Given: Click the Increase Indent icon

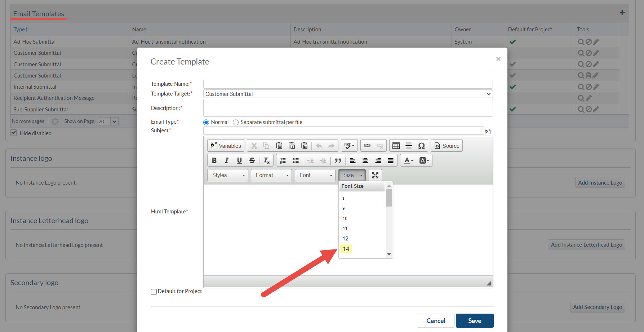Looking at the screenshot, I should 323,160.
